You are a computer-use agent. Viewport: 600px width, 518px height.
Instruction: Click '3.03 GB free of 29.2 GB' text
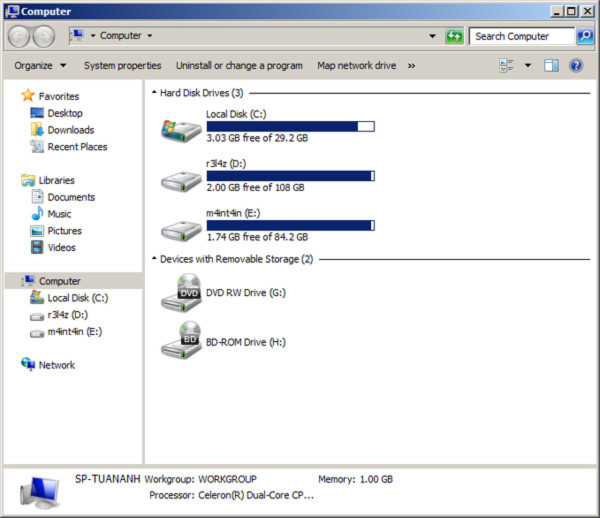257,138
